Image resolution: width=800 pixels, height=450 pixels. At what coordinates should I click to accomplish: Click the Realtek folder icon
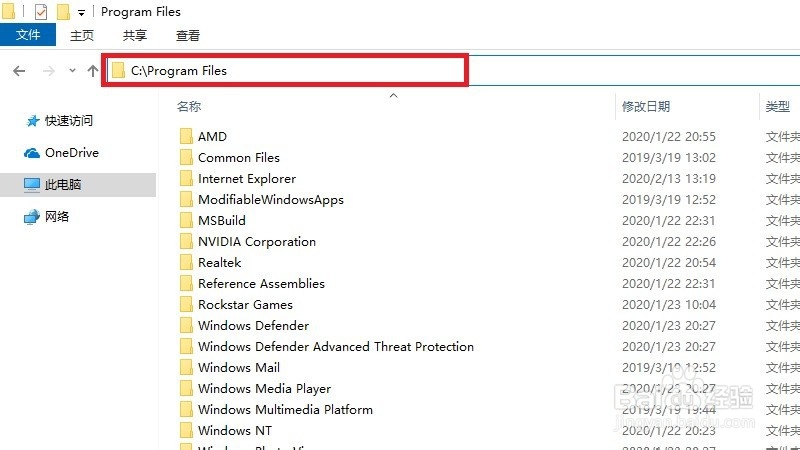(x=186, y=262)
